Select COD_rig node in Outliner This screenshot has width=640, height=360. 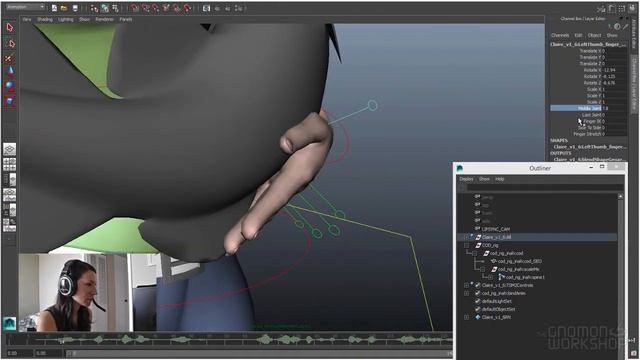(490, 245)
